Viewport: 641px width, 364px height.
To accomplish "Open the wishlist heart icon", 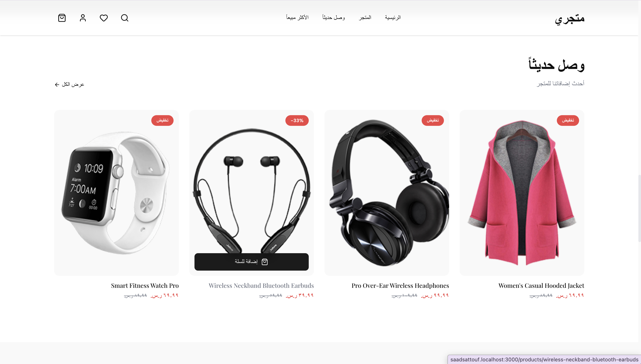I will tap(104, 18).
